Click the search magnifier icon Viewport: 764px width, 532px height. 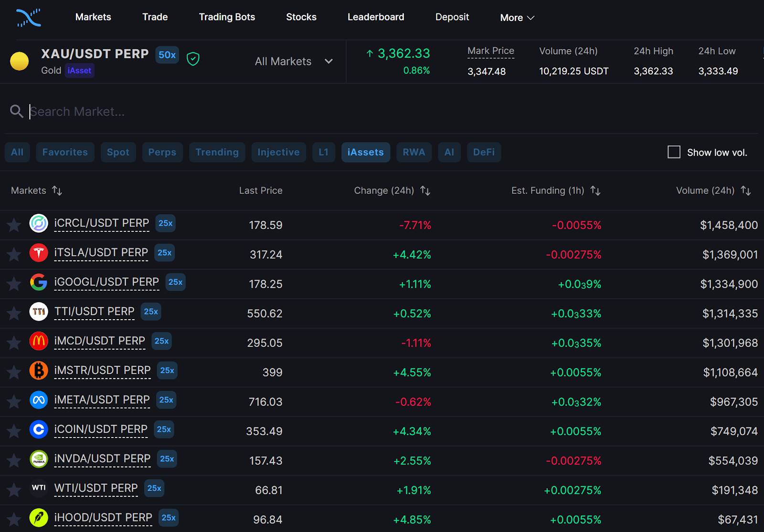click(17, 111)
